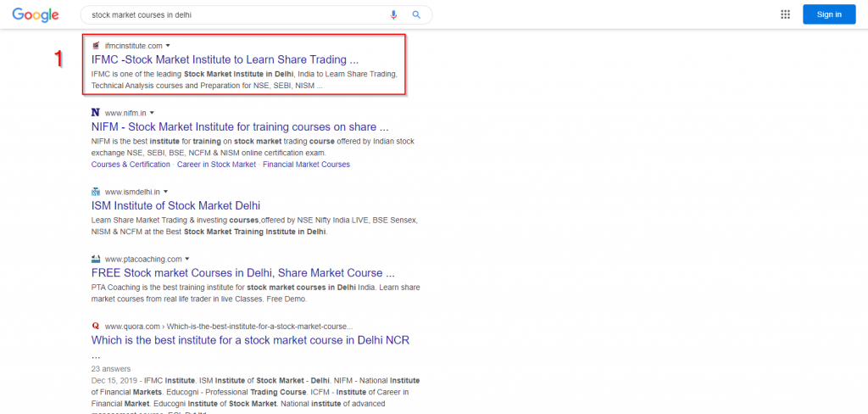The image size is (868, 414).
Task: Open Quora best institute question result
Action: 250,339
